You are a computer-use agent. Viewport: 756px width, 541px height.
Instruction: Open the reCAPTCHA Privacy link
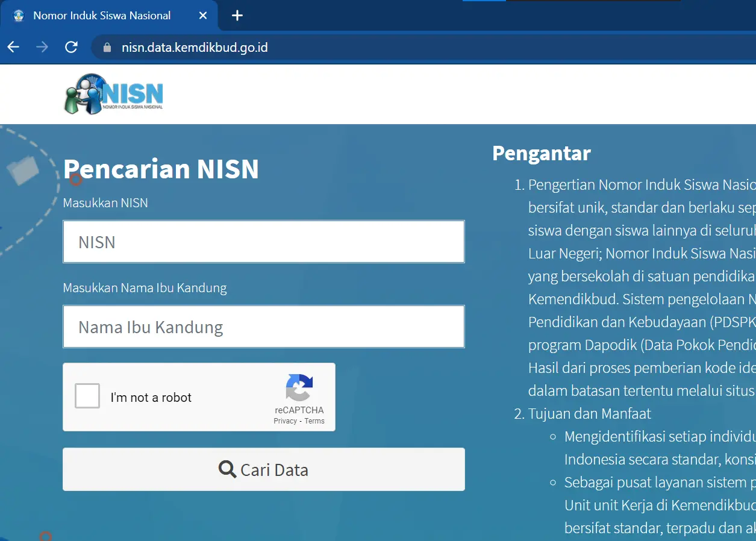pyautogui.click(x=285, y=421)
